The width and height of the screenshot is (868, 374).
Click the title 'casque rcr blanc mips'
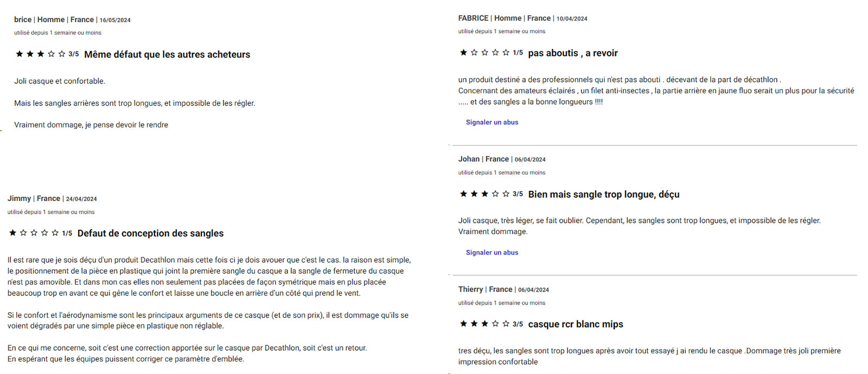pos(576,324)
